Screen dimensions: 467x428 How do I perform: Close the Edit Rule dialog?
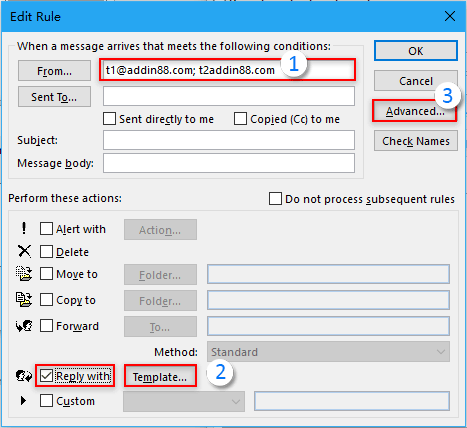[x=450, y=16]
